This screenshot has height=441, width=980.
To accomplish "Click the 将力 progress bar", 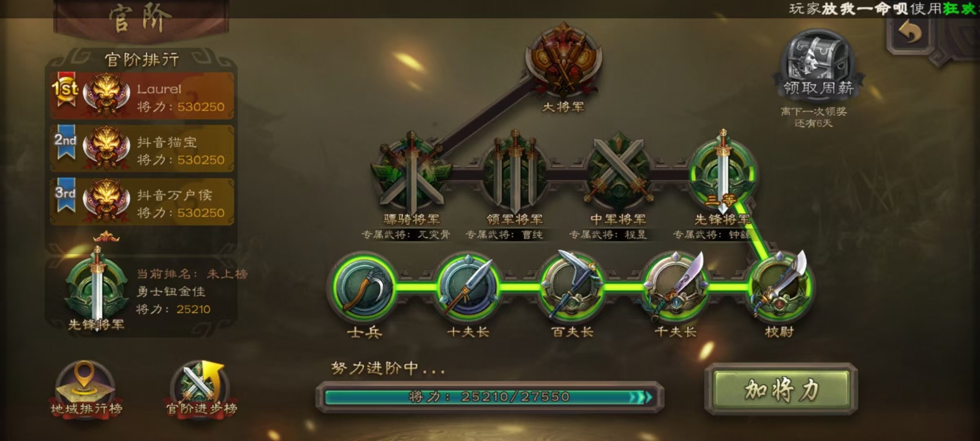I will (489, 397).
